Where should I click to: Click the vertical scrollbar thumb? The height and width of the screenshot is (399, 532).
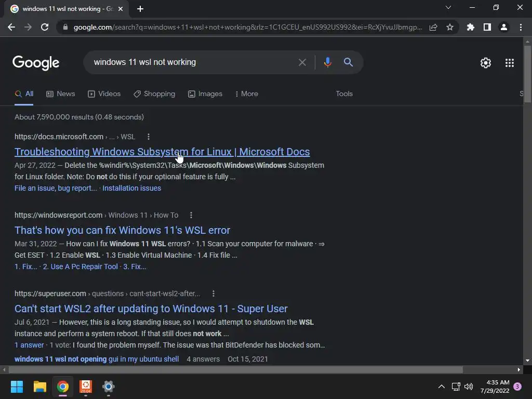(527, 74)
